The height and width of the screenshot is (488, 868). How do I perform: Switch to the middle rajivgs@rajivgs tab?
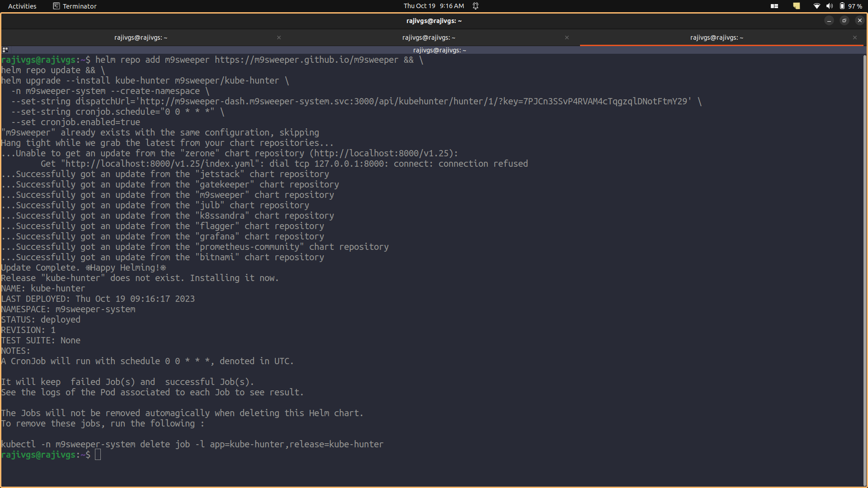[429, 38]
